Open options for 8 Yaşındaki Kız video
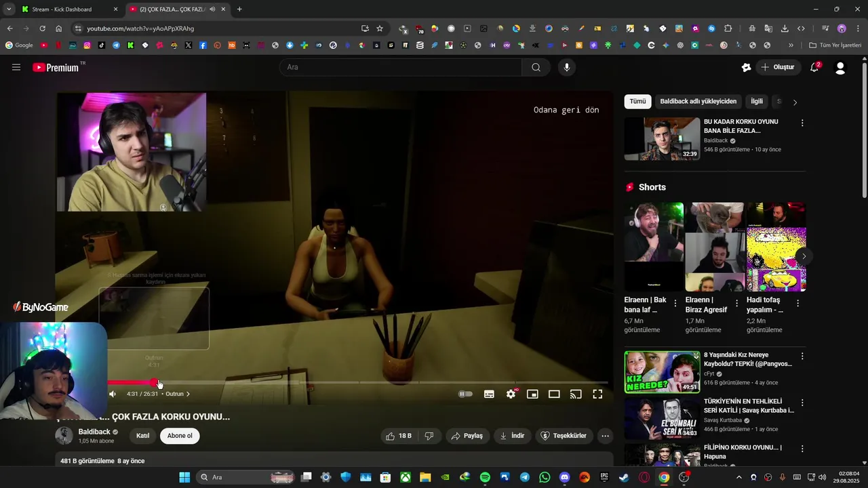 (x=802, y=357)
